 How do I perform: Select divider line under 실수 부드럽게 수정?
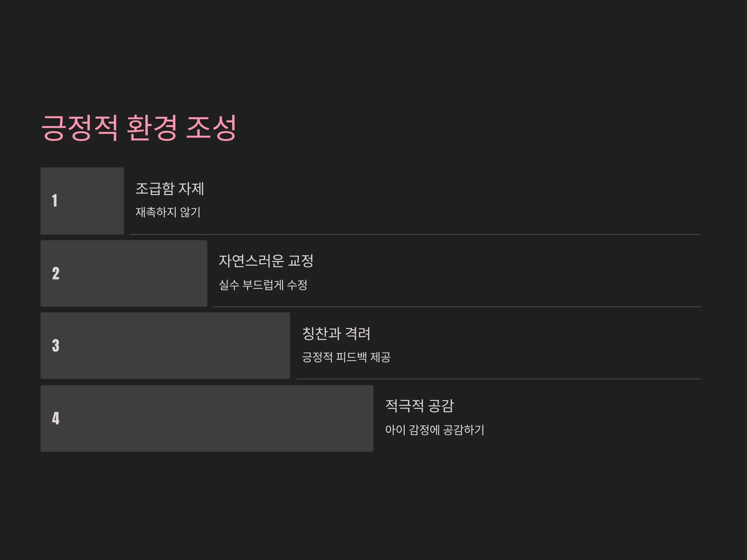coord(457,306)
